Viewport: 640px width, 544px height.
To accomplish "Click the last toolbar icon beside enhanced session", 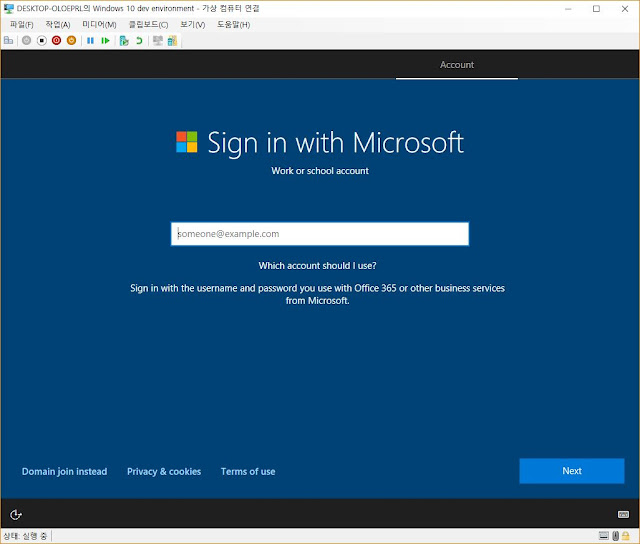I will [x=172, y=40].
